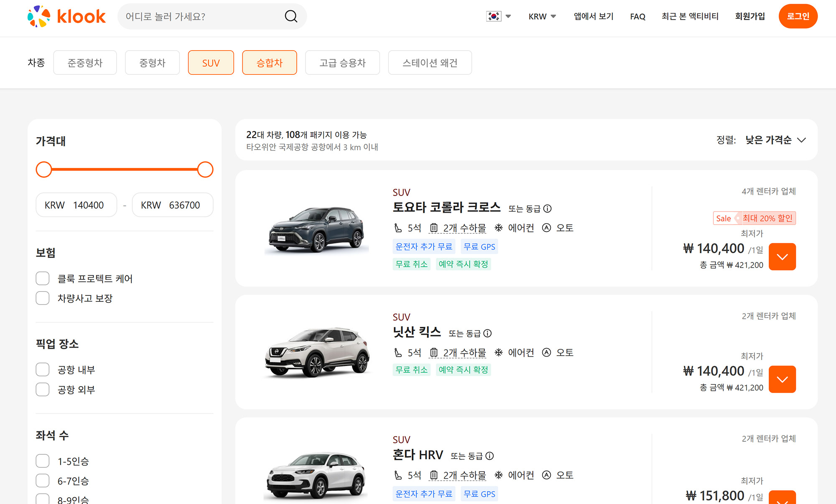Click the Korean flag language icon
This screenshot has height=504, width=836.
[x=494, y=16]
